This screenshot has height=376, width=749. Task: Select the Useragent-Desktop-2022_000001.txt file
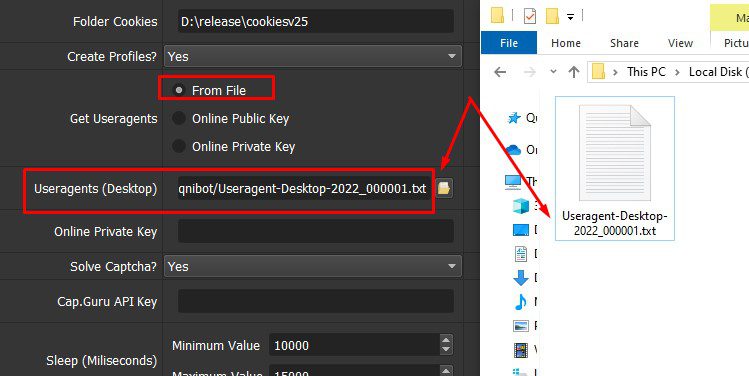(x=615, y=168)
